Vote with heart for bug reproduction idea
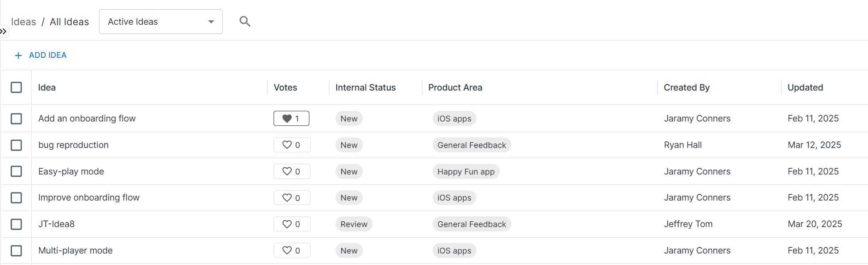 (x=287, y=145)
